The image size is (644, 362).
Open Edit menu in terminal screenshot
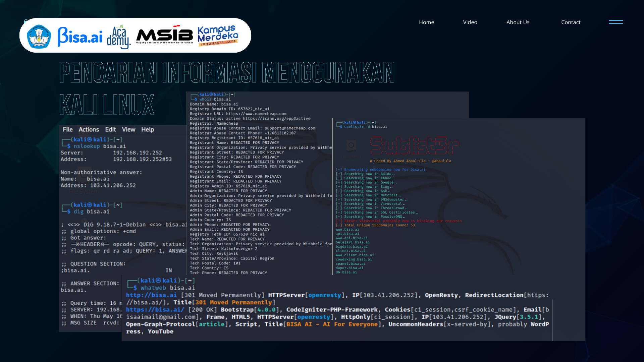tap(110, 129)
